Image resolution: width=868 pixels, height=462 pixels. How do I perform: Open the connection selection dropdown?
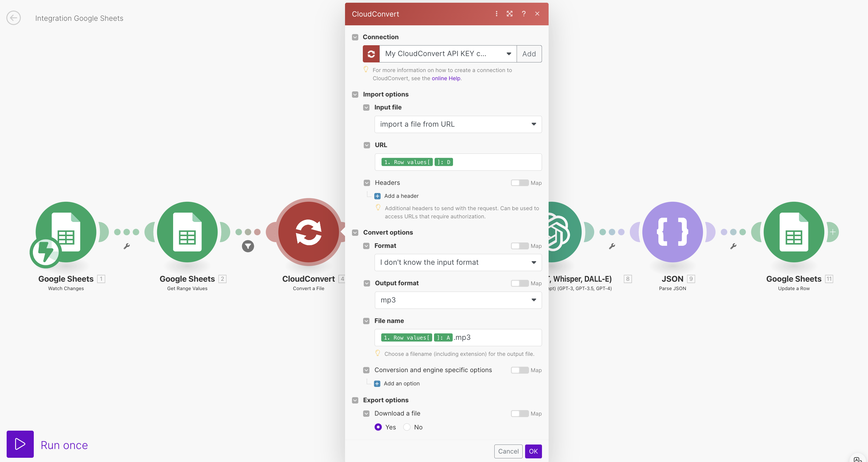[x=448, y=54]
